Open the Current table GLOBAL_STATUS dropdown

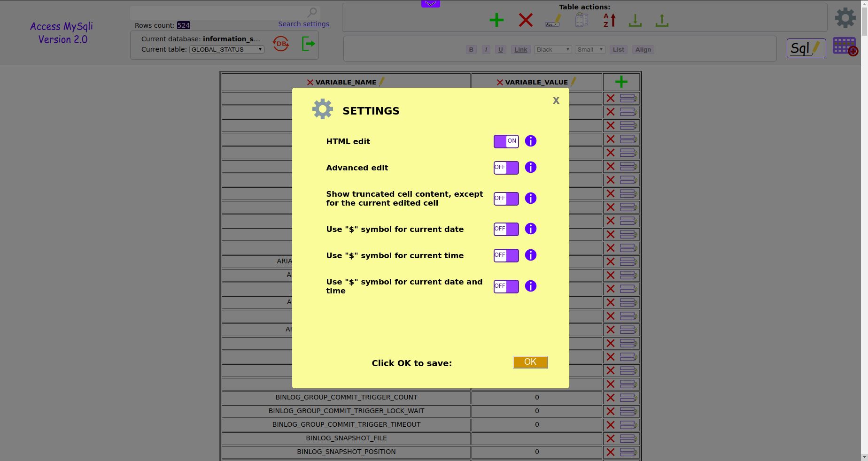227,49
